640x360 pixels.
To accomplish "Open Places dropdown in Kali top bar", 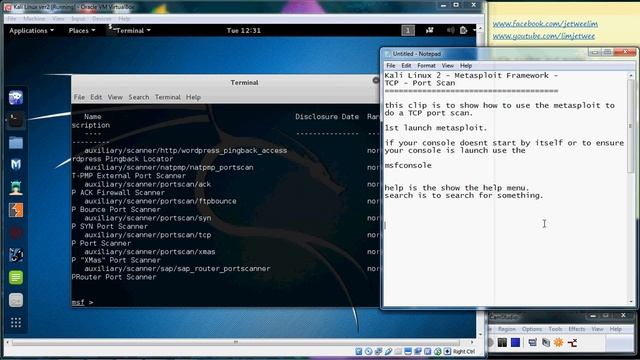I will click(82, 31).
